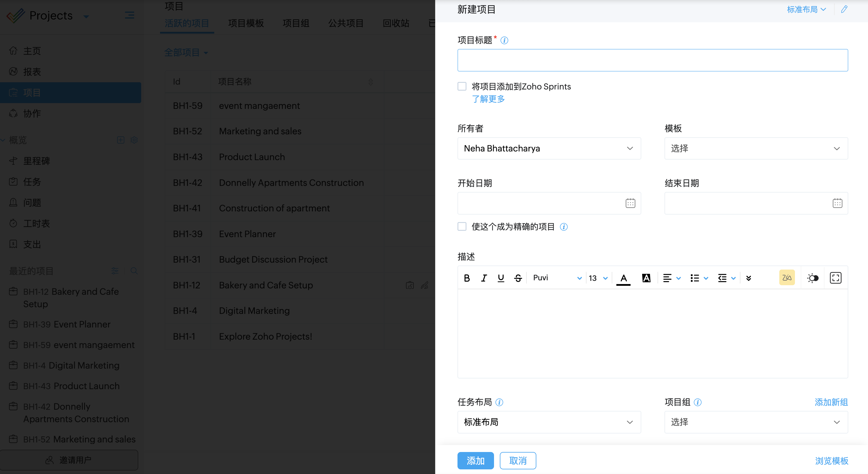This screenshot has height=474, width=868.
Task: Expand description editor to fullscreen
Action: pos(835,278)
